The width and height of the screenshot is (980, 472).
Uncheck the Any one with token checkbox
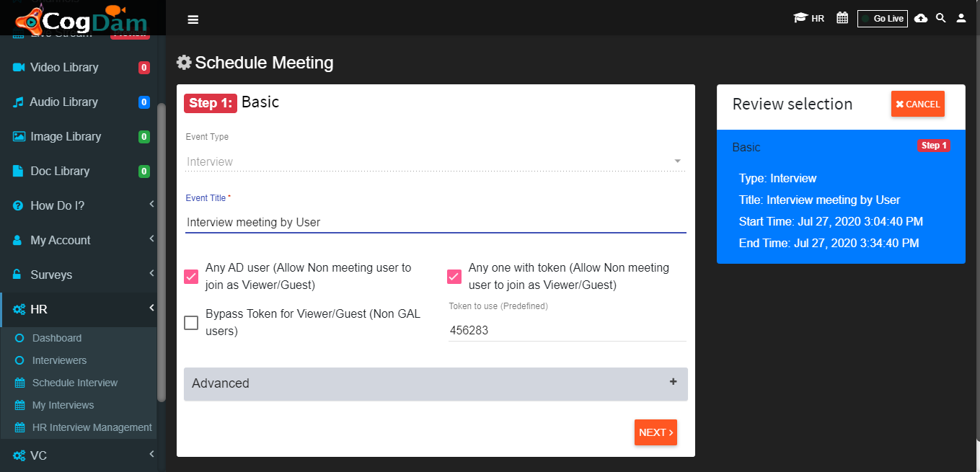tap(454, 276)
